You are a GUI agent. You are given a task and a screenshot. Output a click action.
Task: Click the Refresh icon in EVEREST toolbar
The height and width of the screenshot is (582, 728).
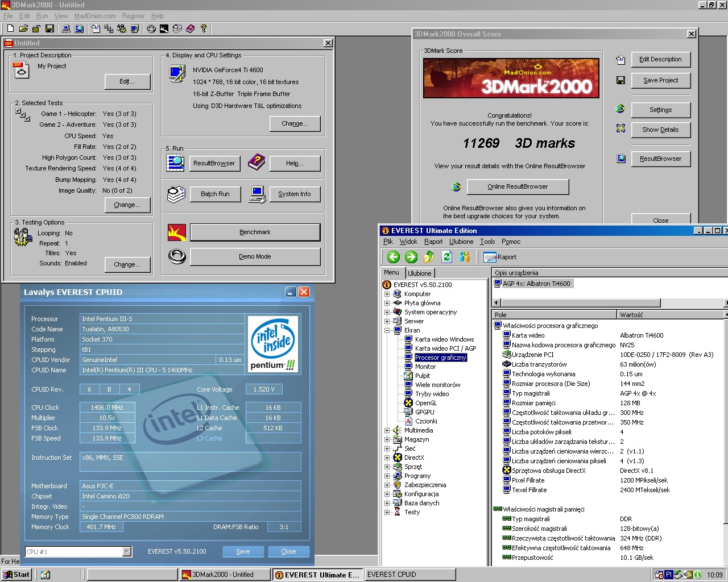[x=446, y=257]
